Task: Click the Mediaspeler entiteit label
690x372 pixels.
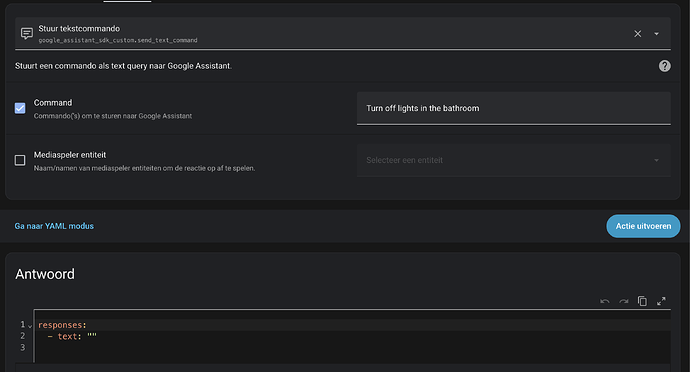Action: pos(70,155)
